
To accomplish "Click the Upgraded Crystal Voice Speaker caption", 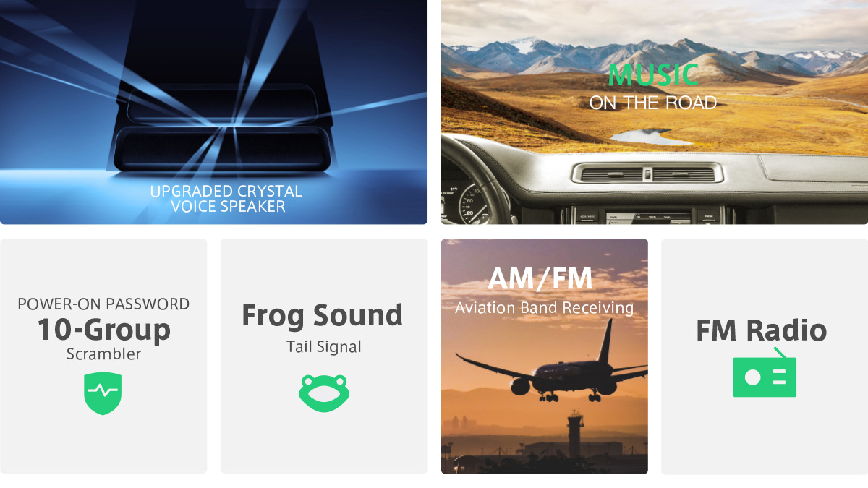I will click(226, 199).
